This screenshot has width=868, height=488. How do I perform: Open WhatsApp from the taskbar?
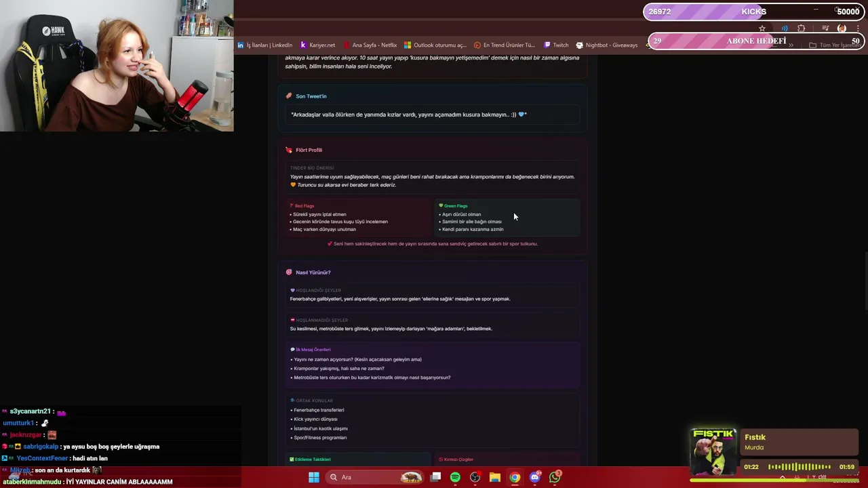pyautogui.click(x=555, y=477)
